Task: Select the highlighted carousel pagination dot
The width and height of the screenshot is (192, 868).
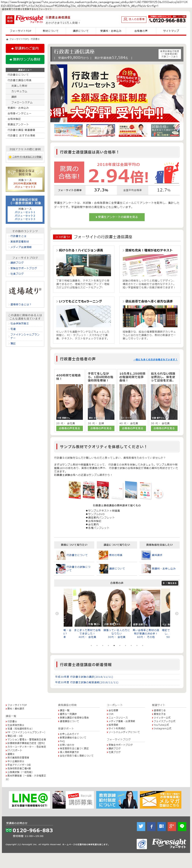Action: click(114, 645)
